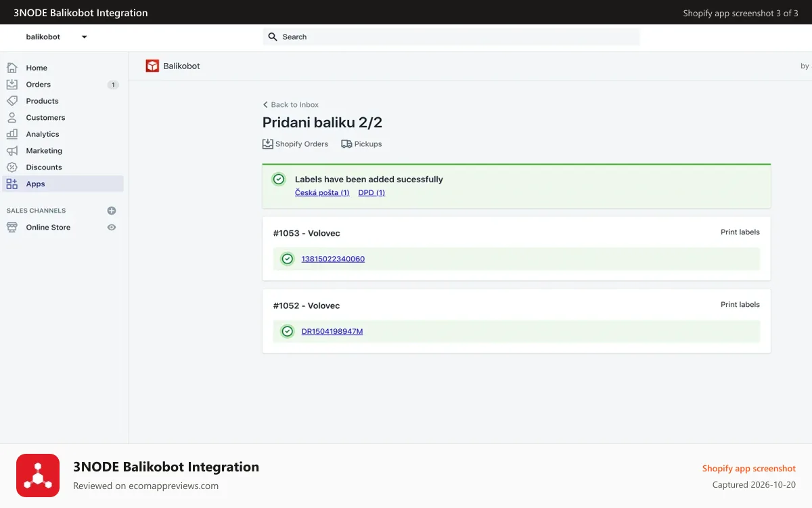Print labels for order #1053

click(740, 232)
